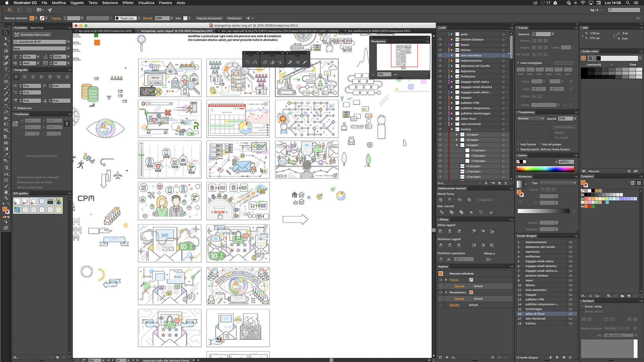Click delete artboard trash icon
The width and height of the screenshot is (644, 362).
tap(570, 357)
